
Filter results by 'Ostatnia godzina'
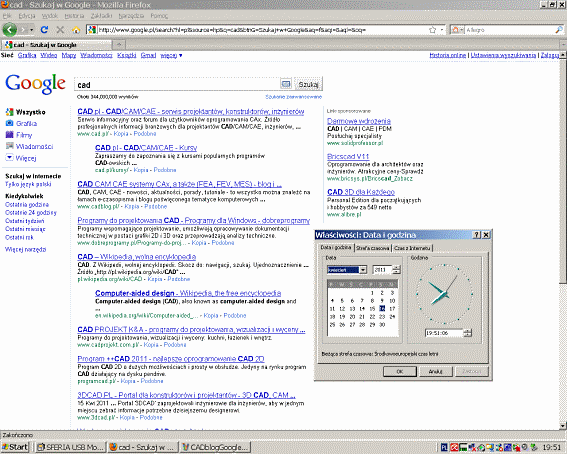point(27,205)
